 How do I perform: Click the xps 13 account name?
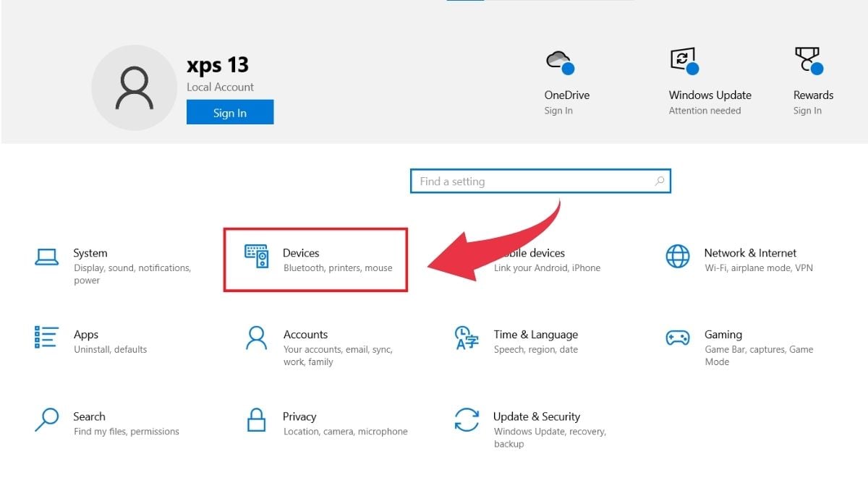tap(218, 65)
